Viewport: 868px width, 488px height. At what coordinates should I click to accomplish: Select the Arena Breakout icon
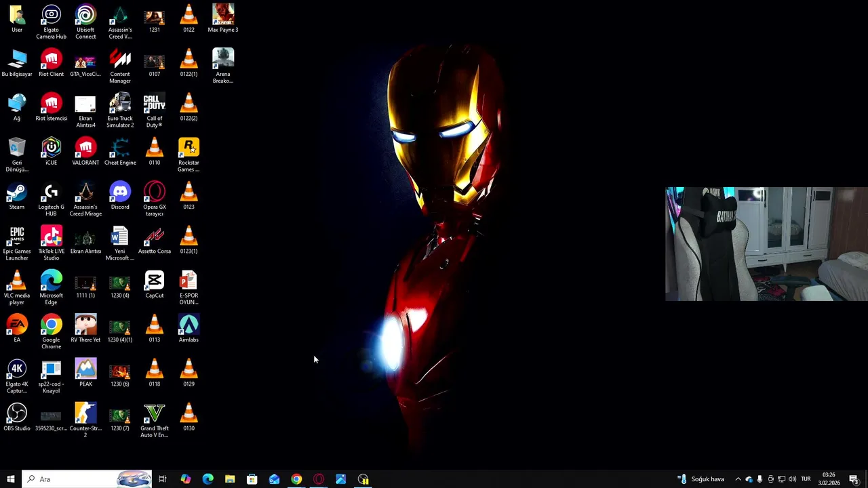pos(223,66)
